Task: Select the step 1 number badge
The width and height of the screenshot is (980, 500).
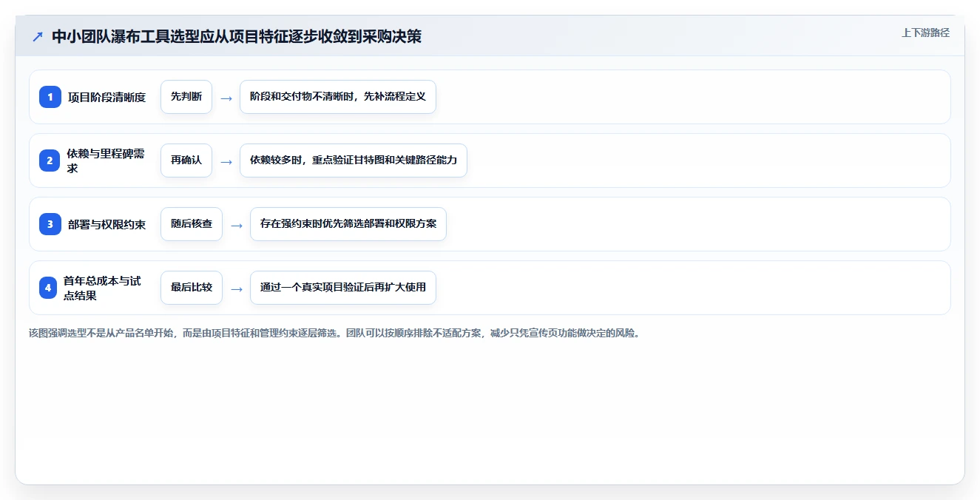Action: [50, 97]
